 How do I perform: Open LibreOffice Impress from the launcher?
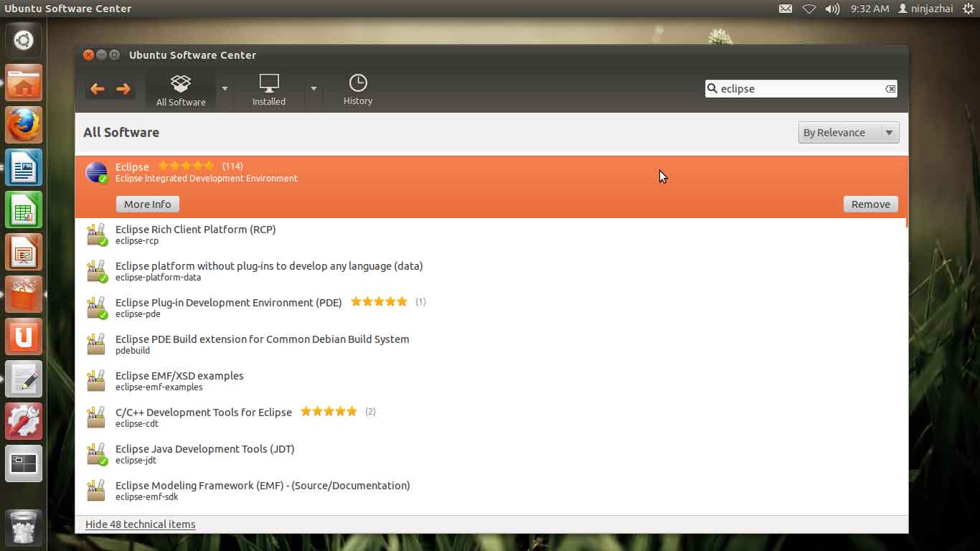click(24, 252)
